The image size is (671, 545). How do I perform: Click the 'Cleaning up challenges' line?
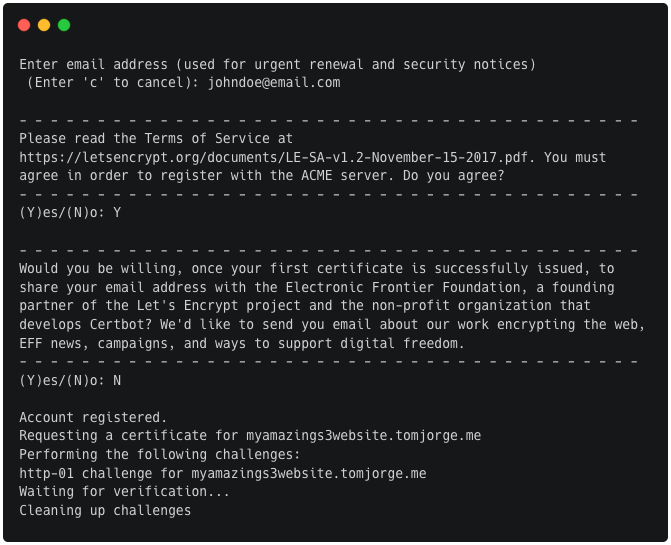point(105,510)
